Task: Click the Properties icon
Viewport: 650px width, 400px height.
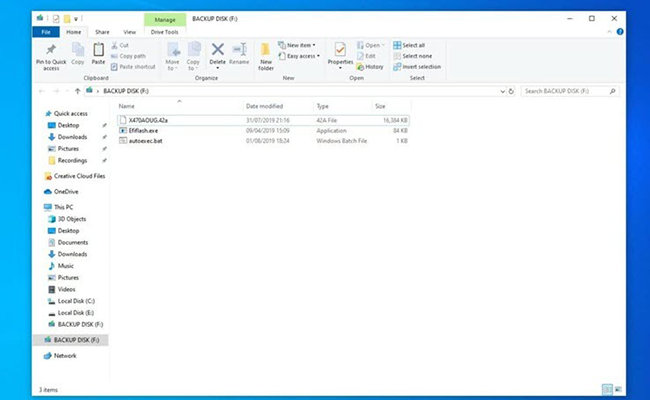Action: [x=340, y=50]
